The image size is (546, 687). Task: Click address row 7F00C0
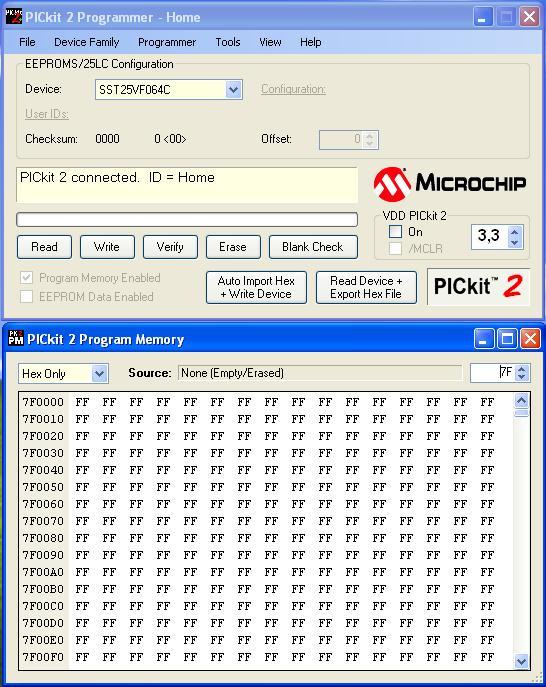(43, 606)
